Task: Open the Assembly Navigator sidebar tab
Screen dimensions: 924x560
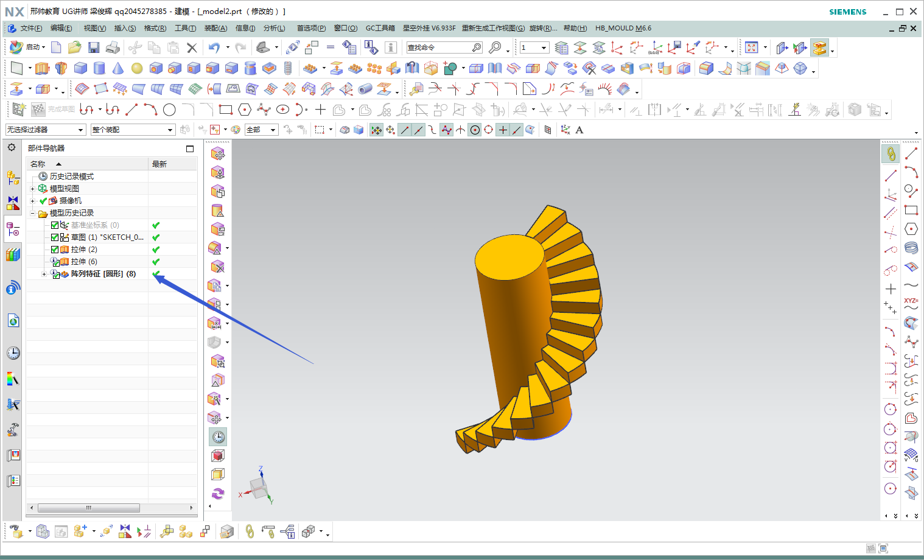Action: point(13,177)
